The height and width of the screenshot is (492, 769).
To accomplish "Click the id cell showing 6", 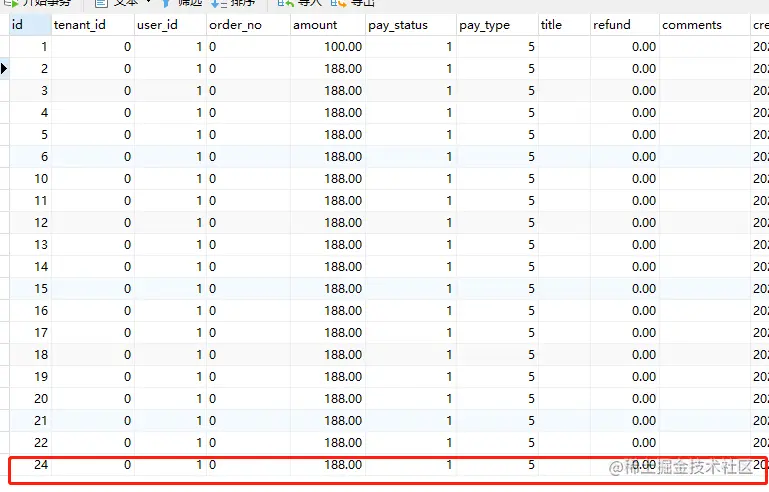I will [x=30, y=157].
